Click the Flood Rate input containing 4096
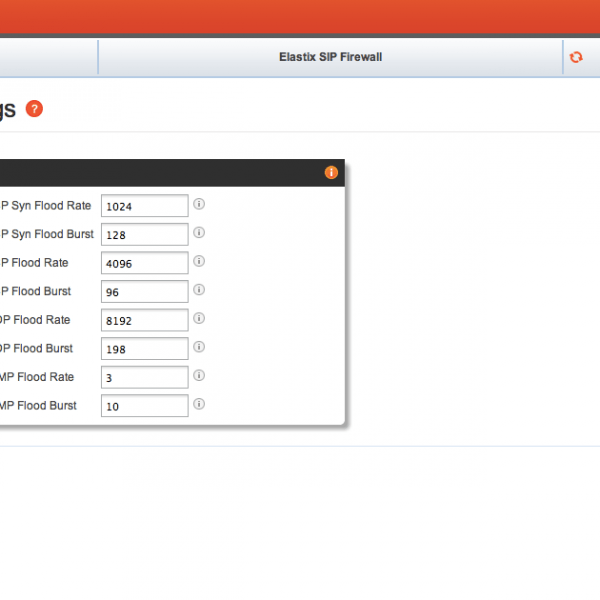The width and height of the screenshot is (600, 600). 145,263
